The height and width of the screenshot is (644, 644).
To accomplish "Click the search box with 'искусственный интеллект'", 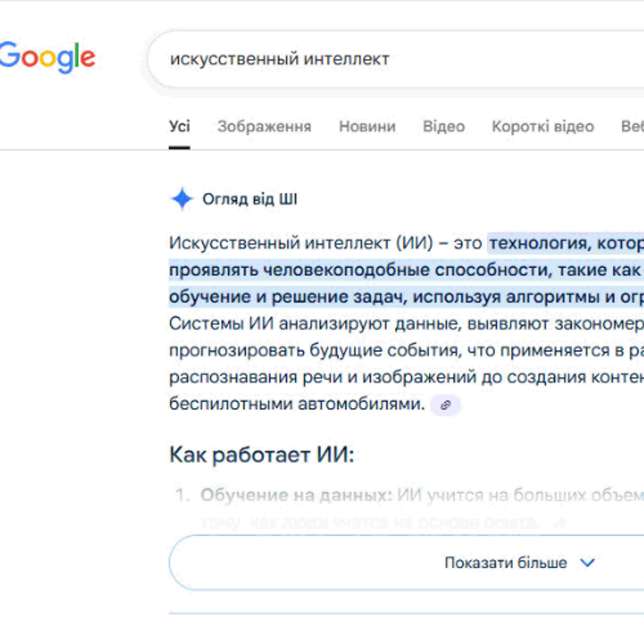I will pos(367,59).
